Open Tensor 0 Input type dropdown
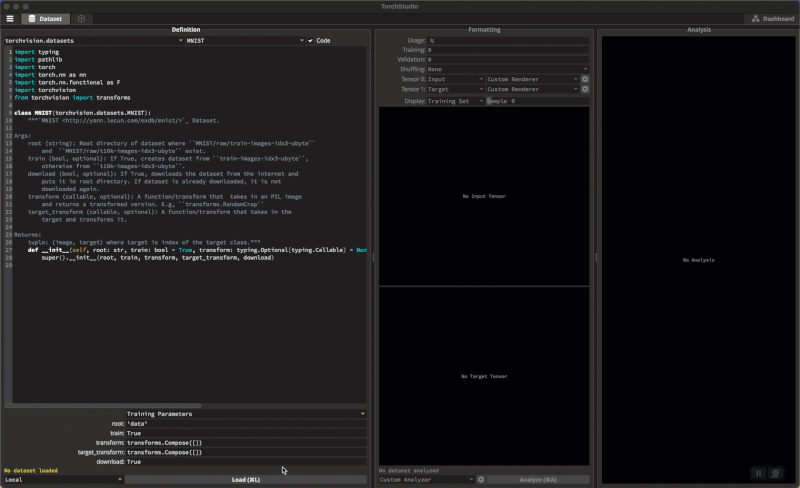800x488 pixels. coord(456,79)
